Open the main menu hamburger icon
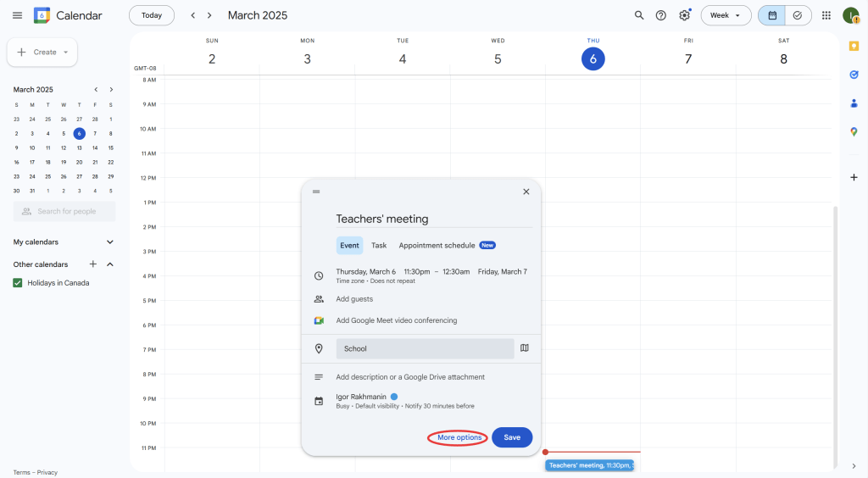This screenshot has height=478, width=868. click(17, 15)
